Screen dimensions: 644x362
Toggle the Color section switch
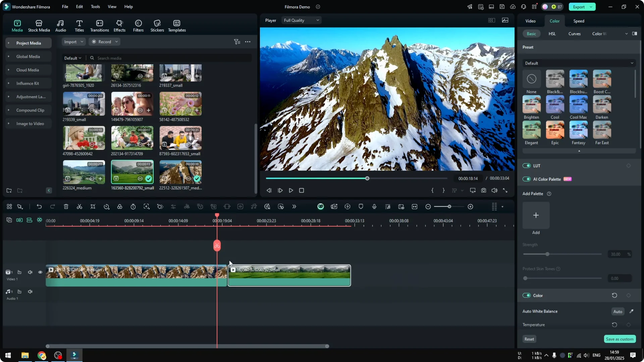click(527, 295)
